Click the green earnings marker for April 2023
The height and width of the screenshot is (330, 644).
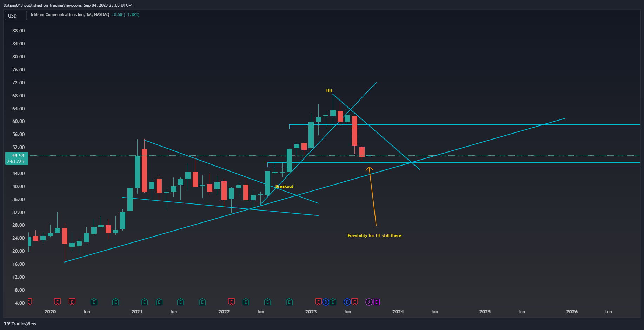tap(333, 302)
